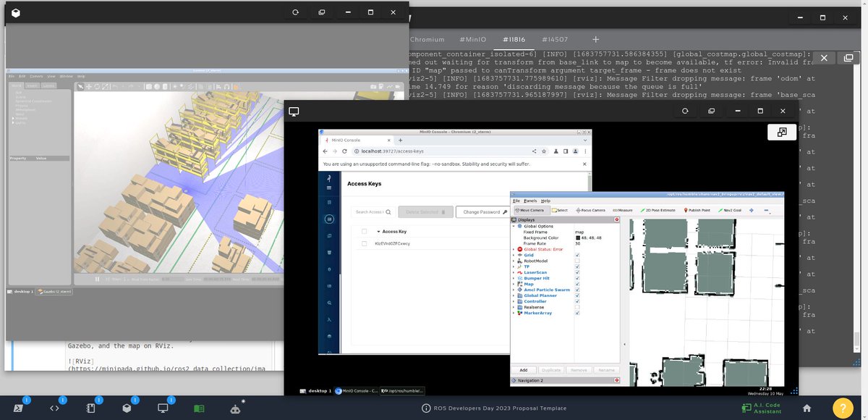868x420 pixels.
Task: Toggle the MarkerArray display checkbox
Action: [x=576, y=313]
